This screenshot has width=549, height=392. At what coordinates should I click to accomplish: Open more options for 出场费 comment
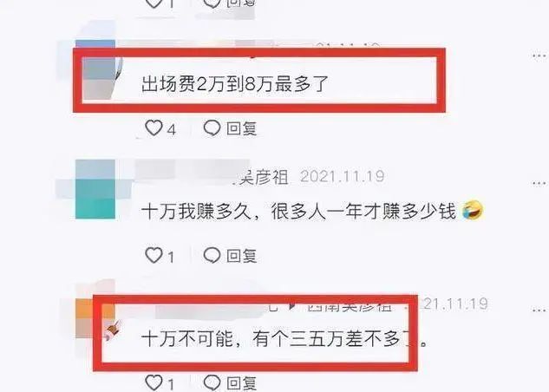pyautogui.click(x=539, y=56)
